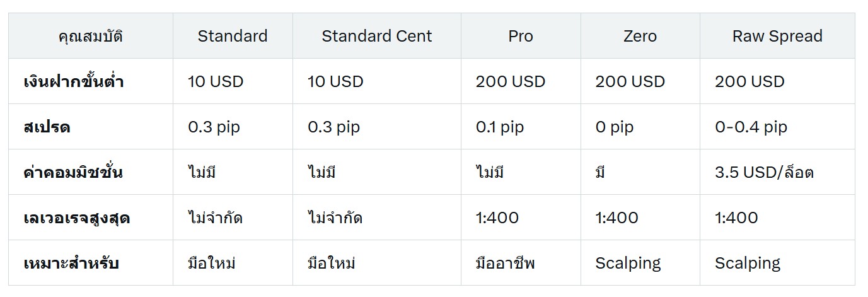The image size is (868, 297).
Task: Select the 3.5 USD/ล็อต commission cell
Action: point(764,172)
